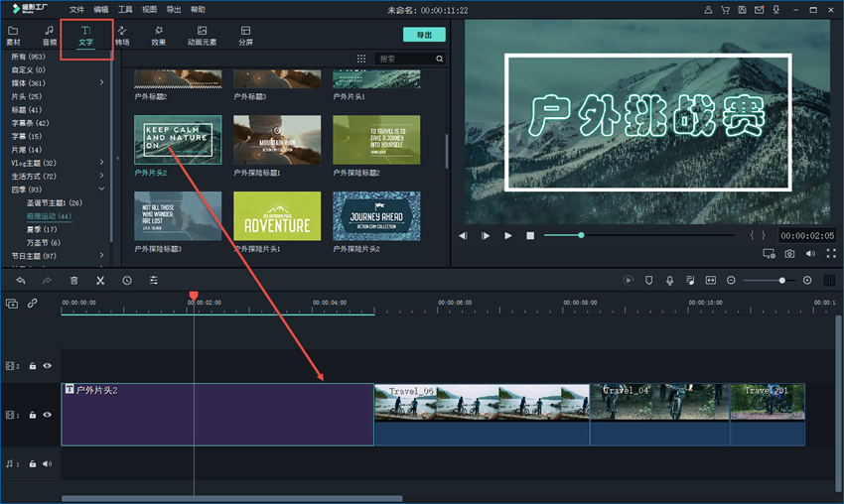Adjust preview volume speaker icon
This screenshot has height=504, width=844.
pos(810,253)
